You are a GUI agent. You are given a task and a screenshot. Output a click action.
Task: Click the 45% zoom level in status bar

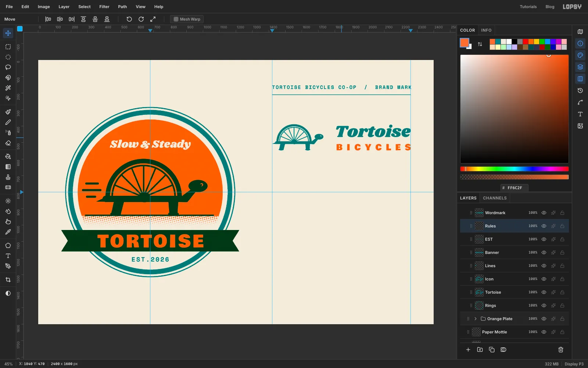[x=8, y=364]
